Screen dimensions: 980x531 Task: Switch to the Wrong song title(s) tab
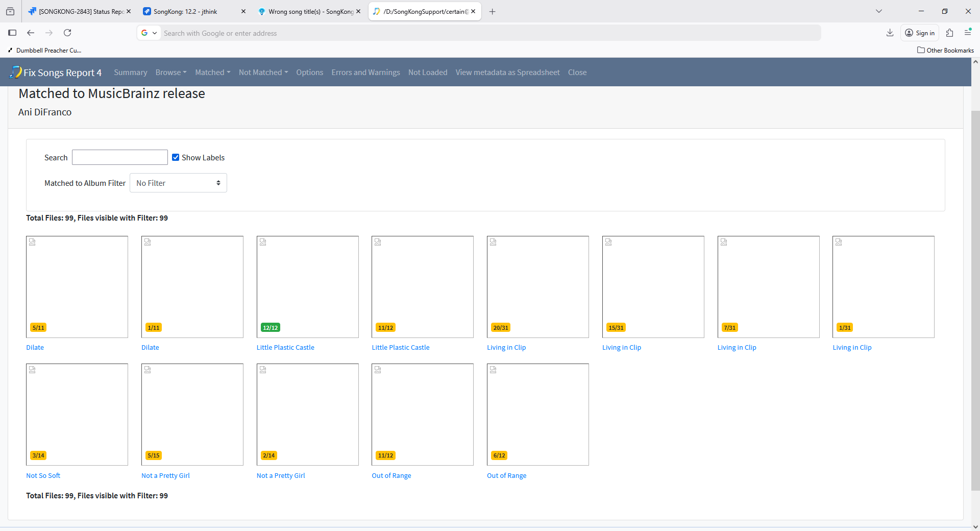tap(309, 11)
